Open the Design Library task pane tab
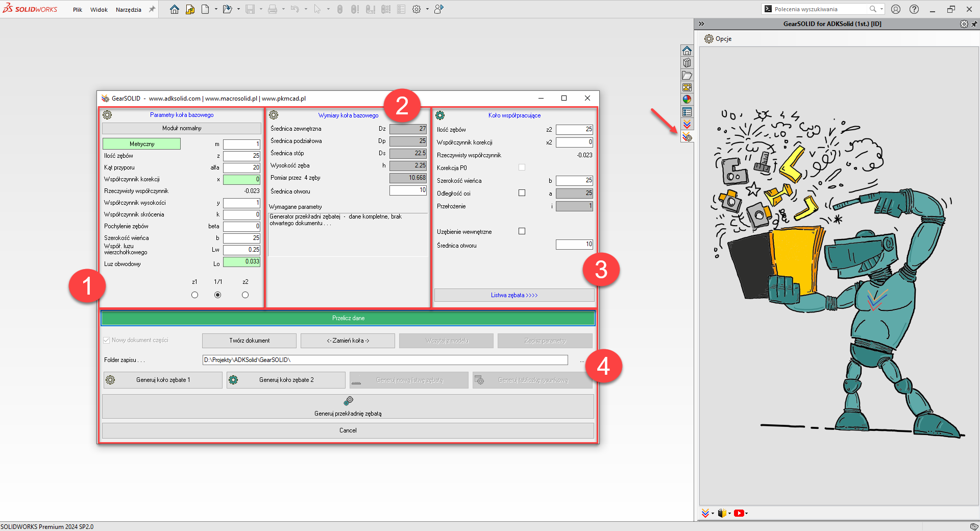The image size is (980, 531). pos(687,63)
